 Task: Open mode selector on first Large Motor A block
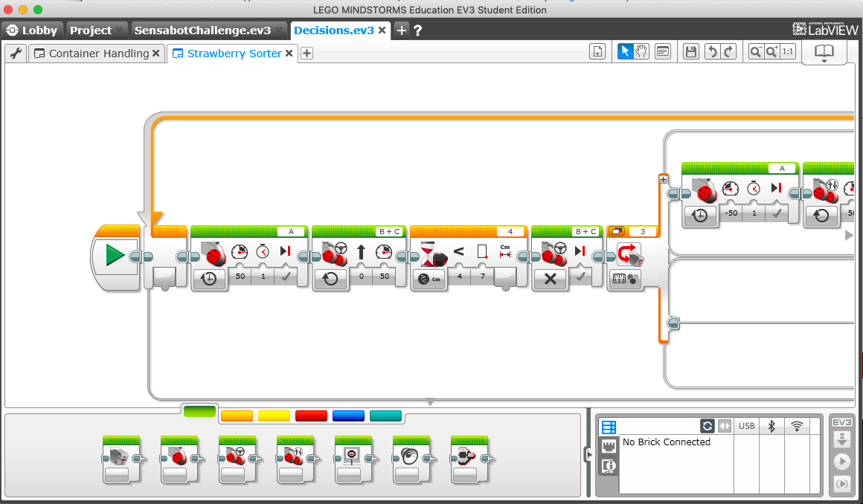pos(209,279)
